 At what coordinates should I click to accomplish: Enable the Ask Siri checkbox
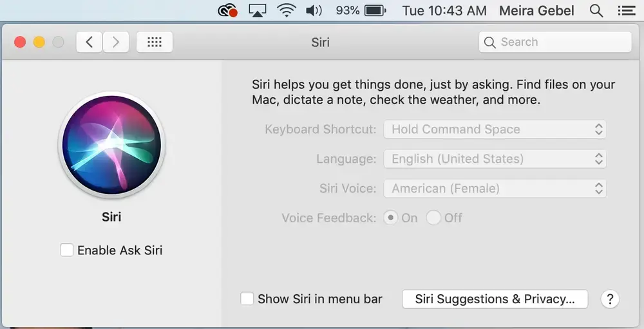(66, 250)
